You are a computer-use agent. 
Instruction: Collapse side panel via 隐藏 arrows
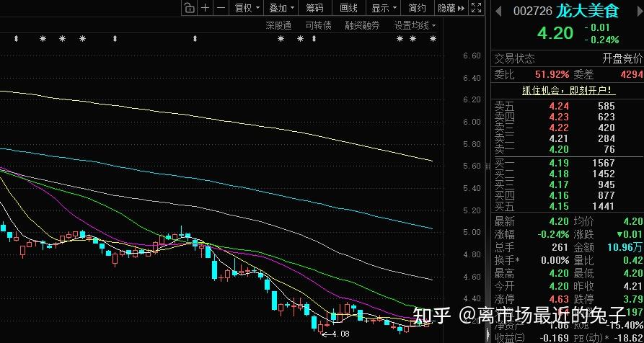[451, 8]
